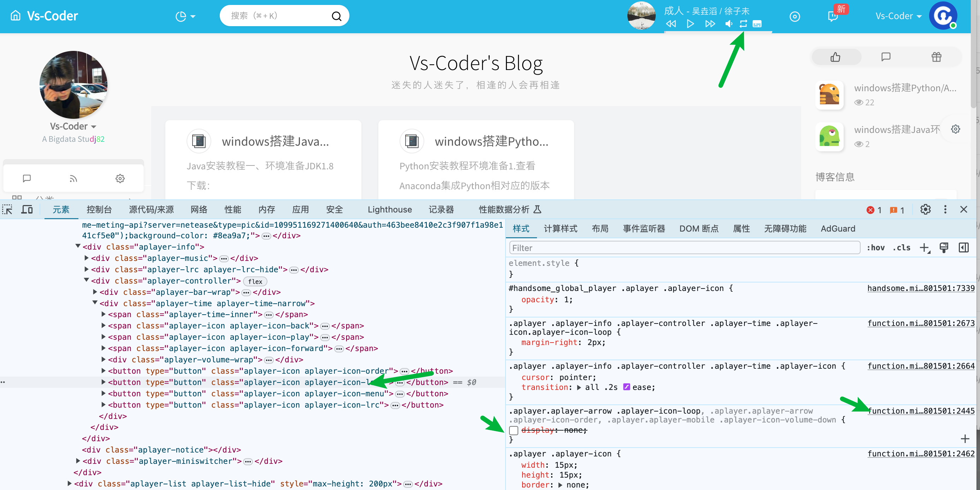980x490 pixels.
Task: Click the sidebar RSS feed icon
Action: [73, 178]
